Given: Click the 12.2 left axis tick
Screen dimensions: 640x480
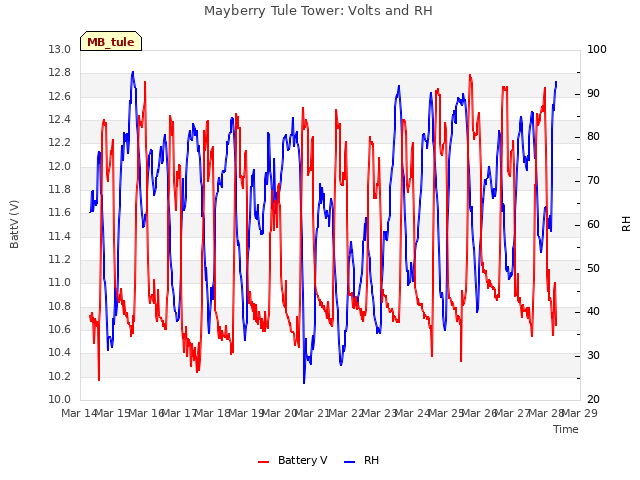Looking at the screenshot, I should 60,143.
